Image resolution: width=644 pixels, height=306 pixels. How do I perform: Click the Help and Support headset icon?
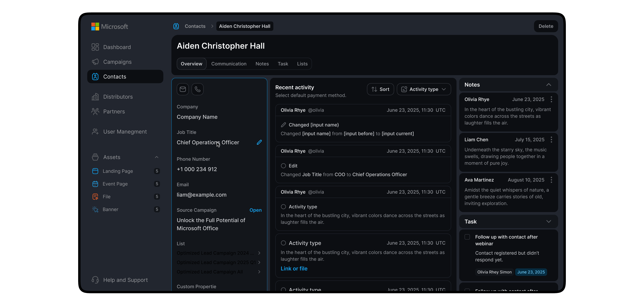pyautogui.click(x=95, y=280)
